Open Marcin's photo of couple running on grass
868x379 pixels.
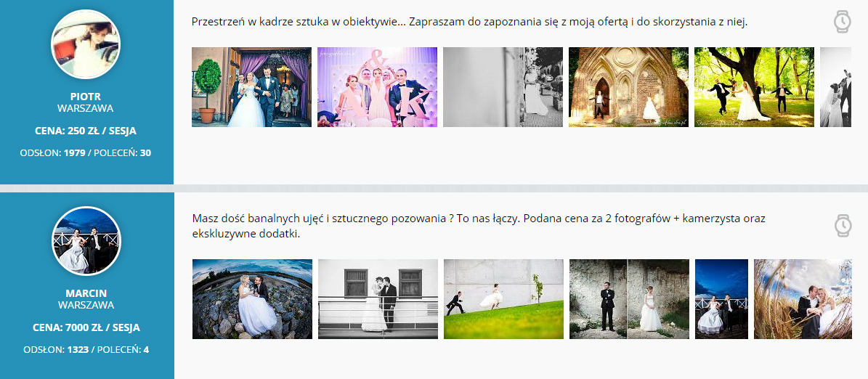click(503, 299)
